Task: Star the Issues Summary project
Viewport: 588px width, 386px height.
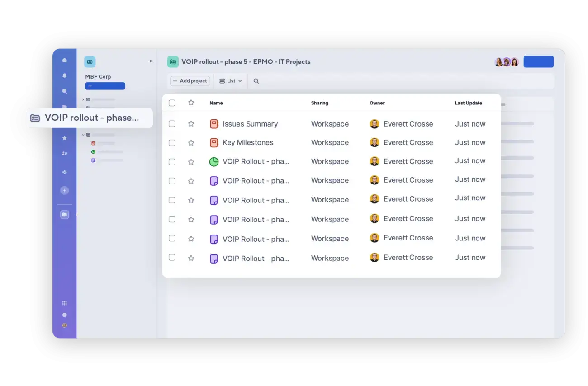Action: (191, 124)
